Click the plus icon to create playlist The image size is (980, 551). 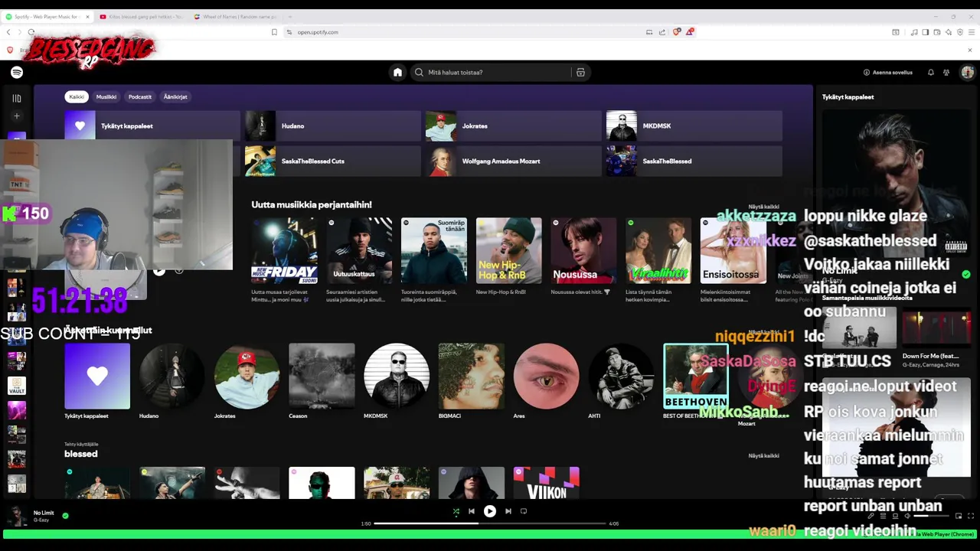point(17,116)
